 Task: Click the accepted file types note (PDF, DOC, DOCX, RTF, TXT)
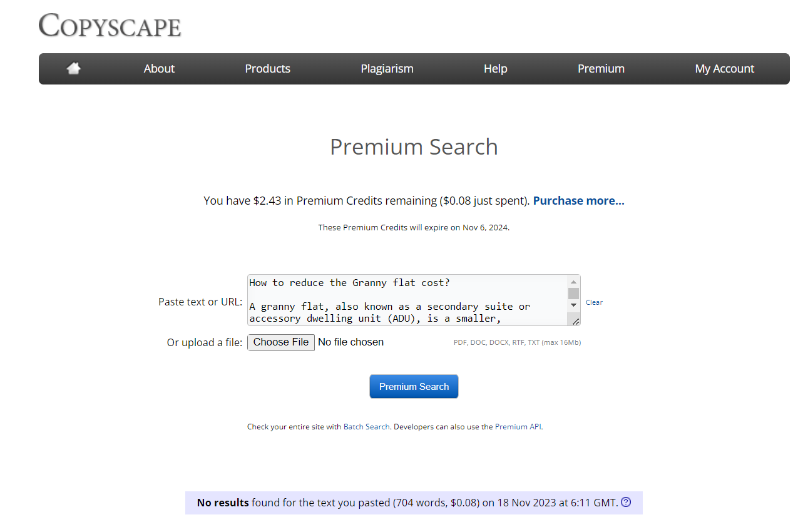pos(517,342)
